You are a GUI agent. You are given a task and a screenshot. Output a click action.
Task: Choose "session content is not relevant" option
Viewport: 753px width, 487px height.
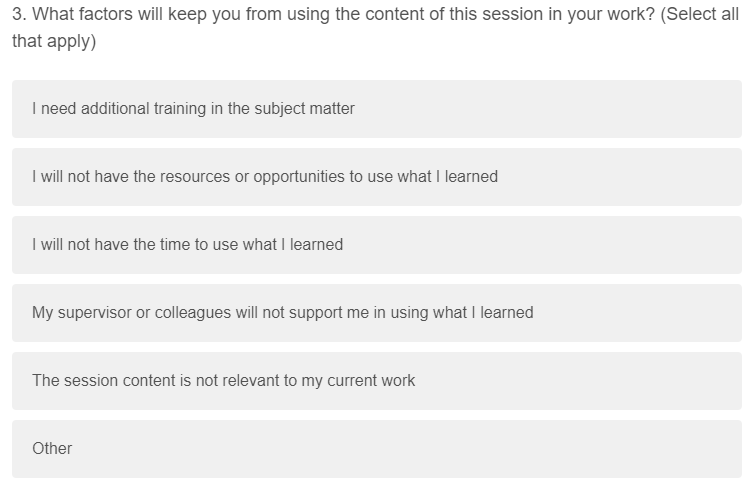pyautogui.click(x=223, y=380)
